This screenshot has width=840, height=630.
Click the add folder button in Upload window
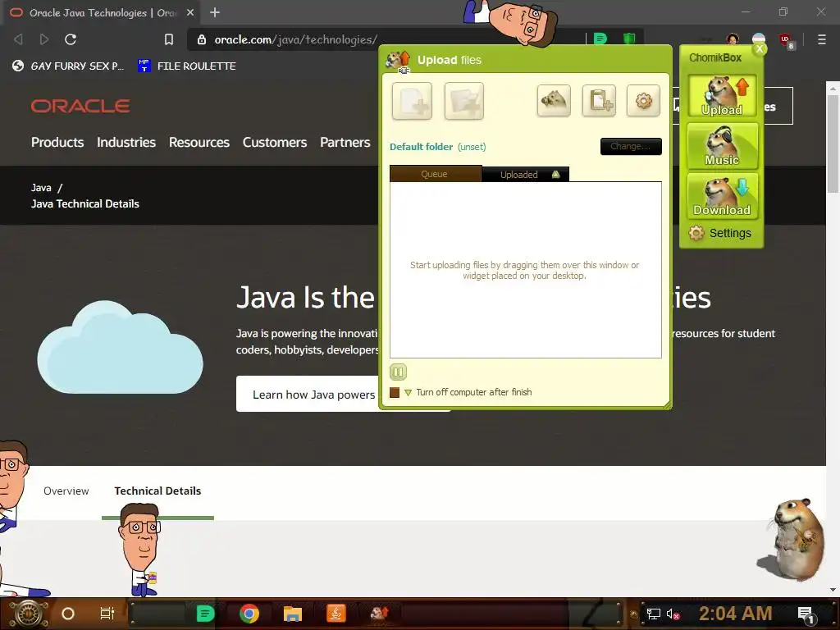pyautogui.click(x=464, y=101)
